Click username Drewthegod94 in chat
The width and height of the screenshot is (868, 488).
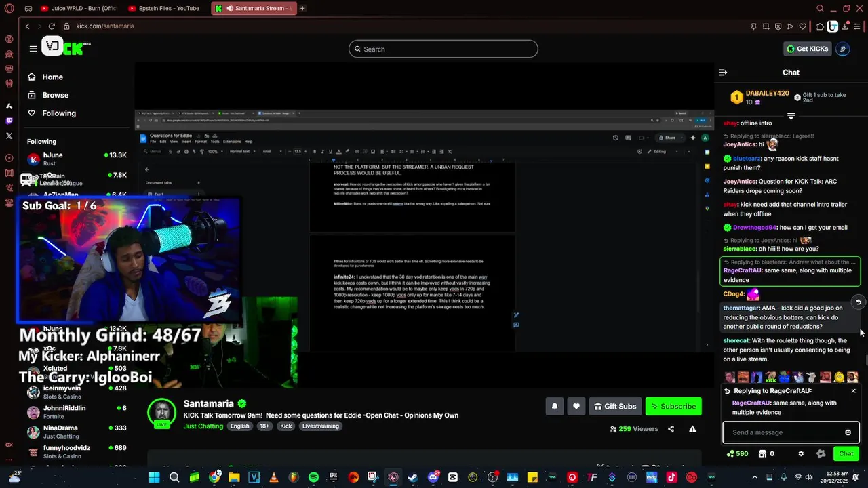[755, 228]
